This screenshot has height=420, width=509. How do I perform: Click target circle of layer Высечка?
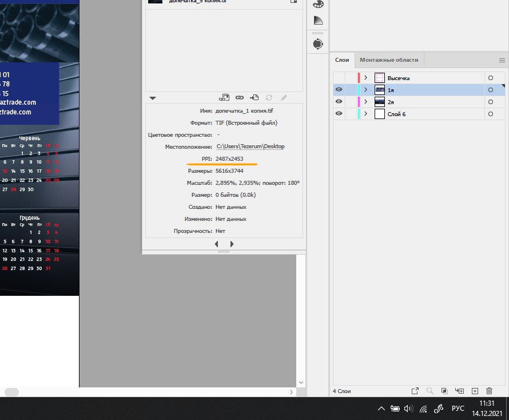point(491,78)
